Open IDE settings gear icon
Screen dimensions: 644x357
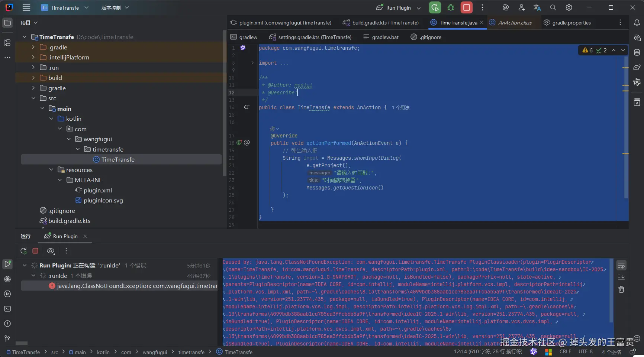pyautogui.click(x=569, y=7)
